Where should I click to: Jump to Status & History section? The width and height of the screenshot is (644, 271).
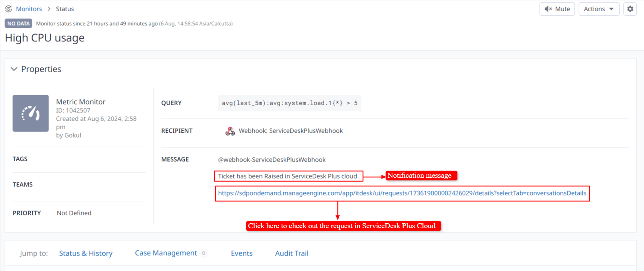point(86,253)
